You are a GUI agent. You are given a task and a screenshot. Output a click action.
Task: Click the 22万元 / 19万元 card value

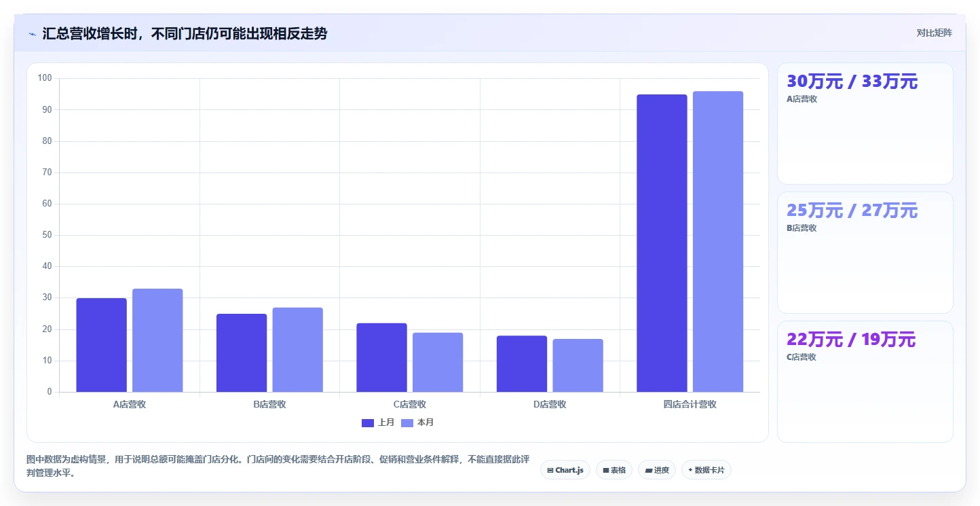(851, 340)
